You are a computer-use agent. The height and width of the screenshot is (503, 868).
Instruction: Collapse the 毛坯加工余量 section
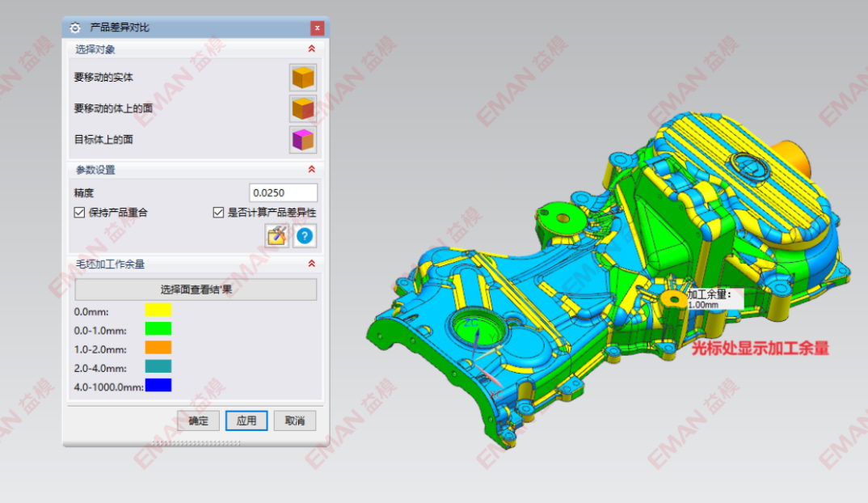coord(312,264)
